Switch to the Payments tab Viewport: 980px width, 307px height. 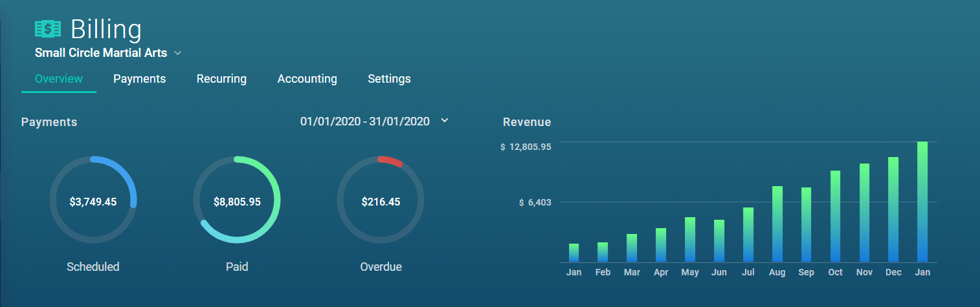(139, 79)
